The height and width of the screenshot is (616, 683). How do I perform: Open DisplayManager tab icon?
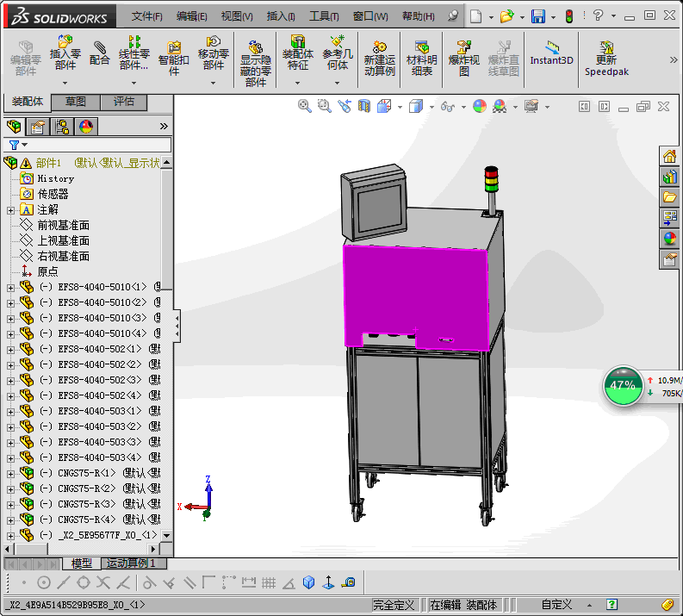(86, 127)
